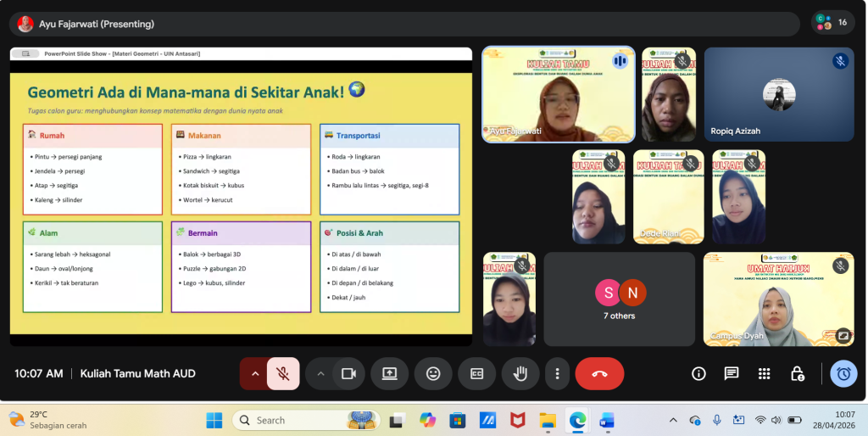Click the S participant avatar
Screen dimensions: 868x436
click(x=609, y=293)
